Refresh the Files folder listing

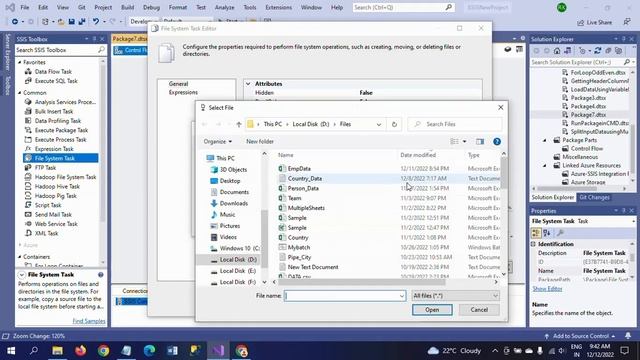394,124
